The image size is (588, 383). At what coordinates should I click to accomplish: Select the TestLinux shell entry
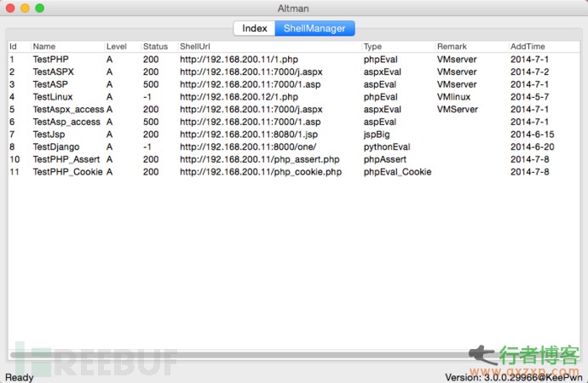pos(53,96)
